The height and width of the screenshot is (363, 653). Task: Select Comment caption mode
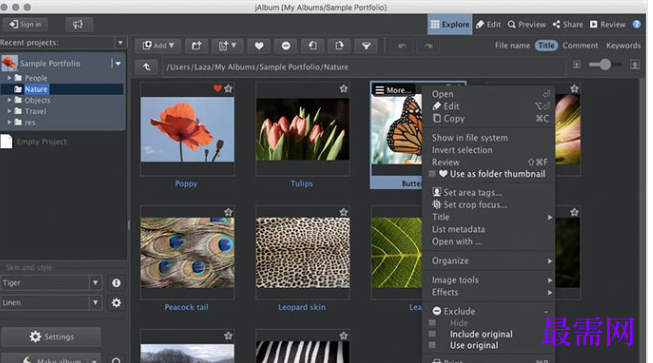(580, 45)
